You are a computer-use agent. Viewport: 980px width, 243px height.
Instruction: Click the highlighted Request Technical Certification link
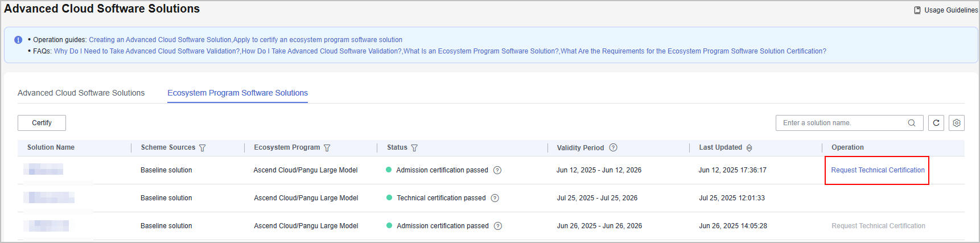pyautogui.click(x=878, y=170)
